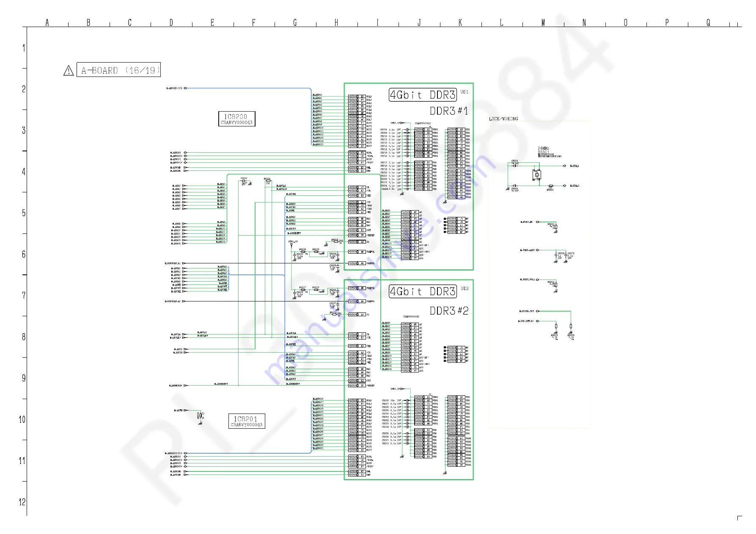
Task: Click column letter M on the top ruler
Action: click(543, 23)
